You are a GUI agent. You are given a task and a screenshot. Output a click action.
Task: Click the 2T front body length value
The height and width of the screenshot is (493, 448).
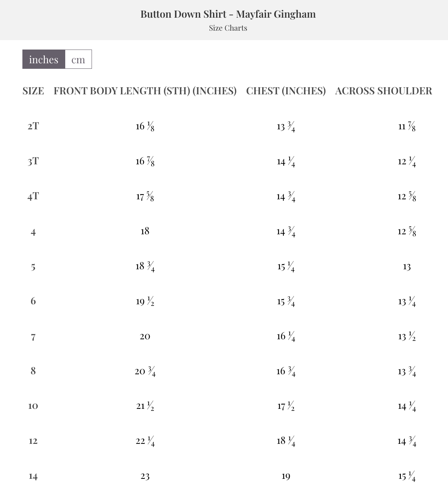(145, 126)
